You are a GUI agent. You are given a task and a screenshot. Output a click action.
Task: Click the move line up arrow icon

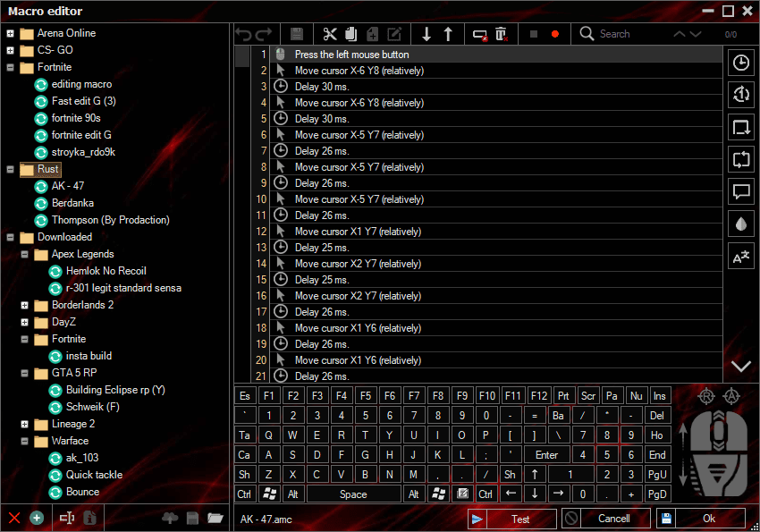click(x=449, y=34)
